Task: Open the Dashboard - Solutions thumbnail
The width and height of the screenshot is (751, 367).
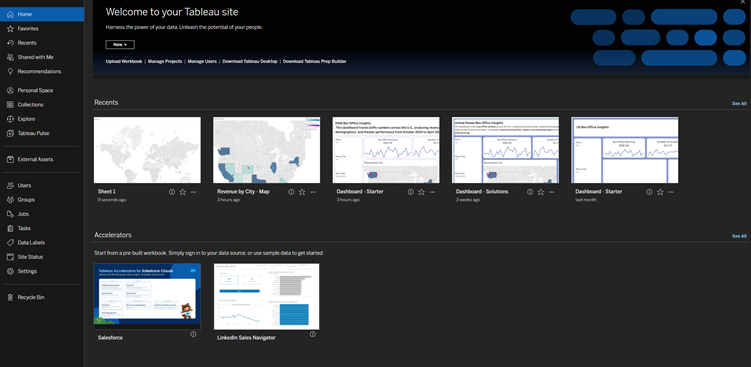Action: [x=505, y=150]
